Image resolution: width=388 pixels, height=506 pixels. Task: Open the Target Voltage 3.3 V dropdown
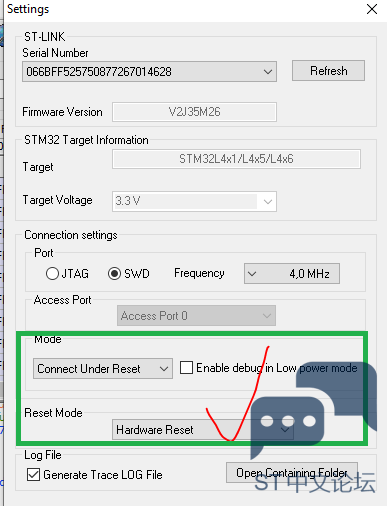[194, 201]
